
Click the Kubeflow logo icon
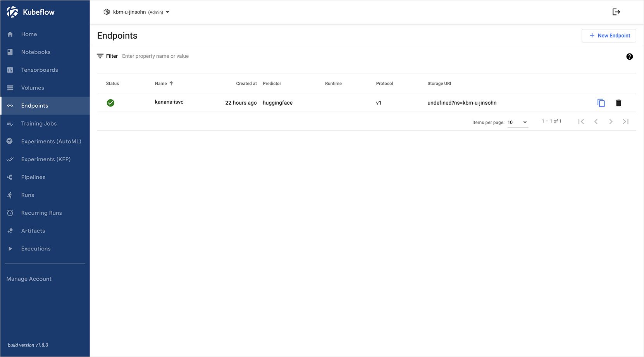(12, 12)
